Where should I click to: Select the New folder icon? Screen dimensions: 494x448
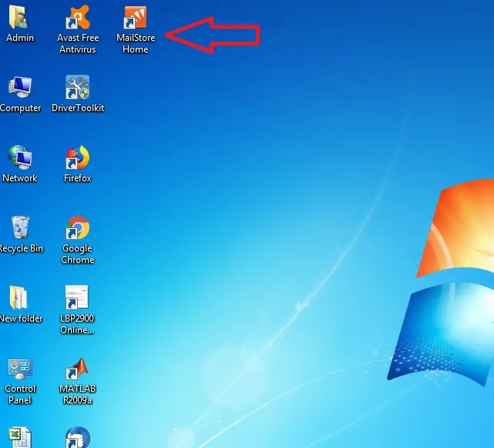click(x=18, y=298)
